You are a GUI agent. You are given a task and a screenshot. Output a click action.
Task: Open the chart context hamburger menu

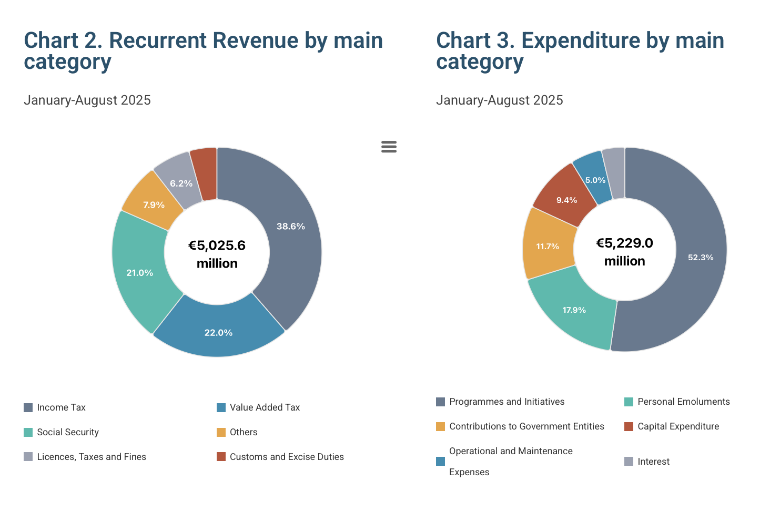pos(389,147)
